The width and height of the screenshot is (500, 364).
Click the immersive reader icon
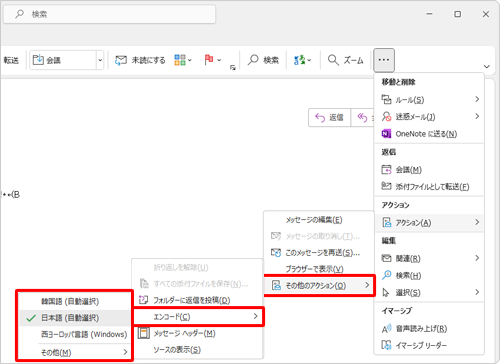(x=386, y=345)
